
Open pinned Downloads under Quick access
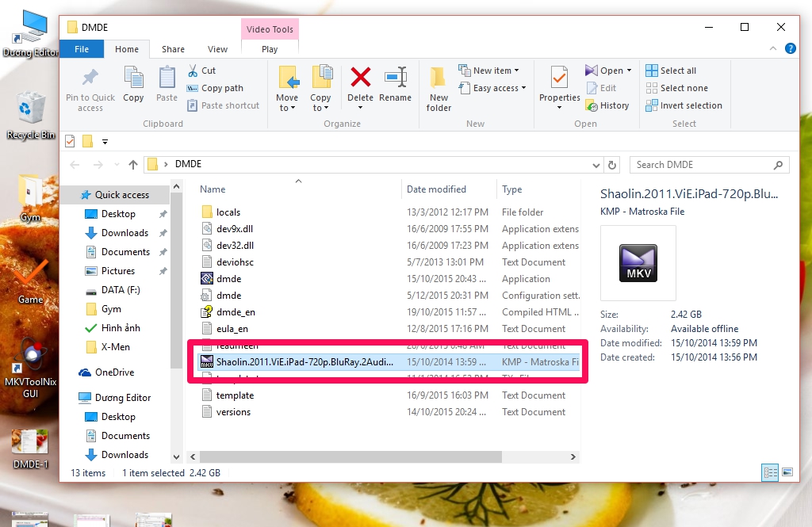(x=124, y=233)
